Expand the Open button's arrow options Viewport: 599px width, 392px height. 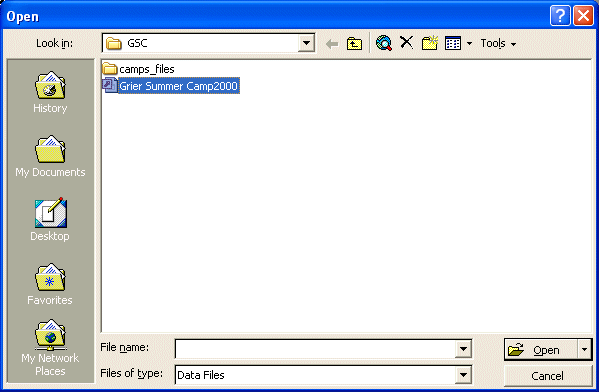(584, 349)
